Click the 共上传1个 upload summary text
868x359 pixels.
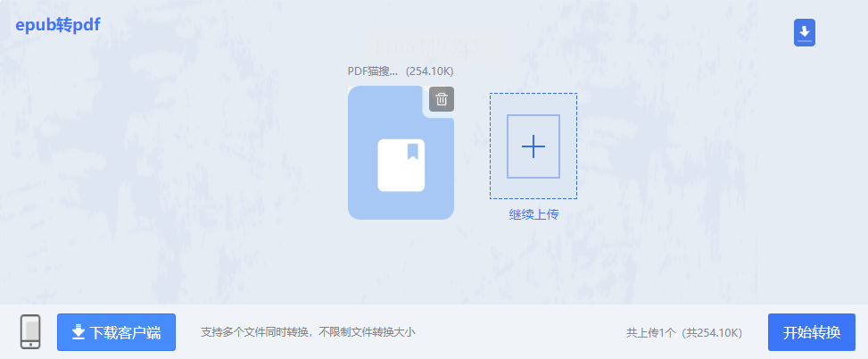point(651,333)
